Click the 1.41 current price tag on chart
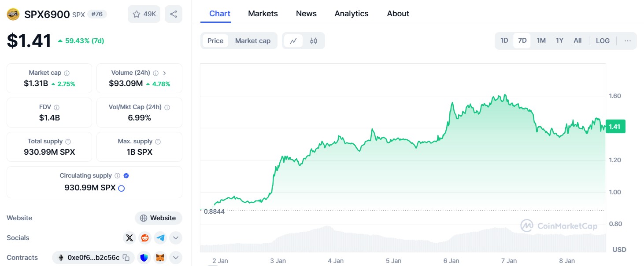This screenshot has height=266, width=644. (x=615, y=127)
